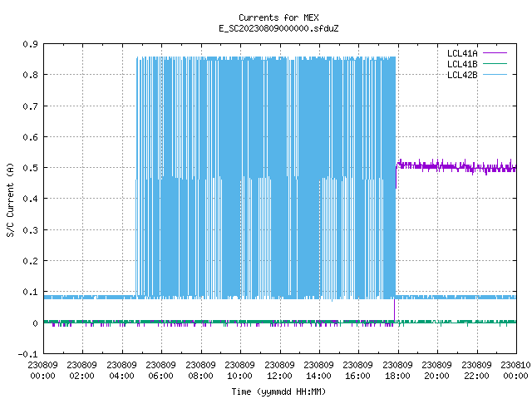Click the -0.1 y-axis tick label
This screenshot has width=532, height=399.
28,355
